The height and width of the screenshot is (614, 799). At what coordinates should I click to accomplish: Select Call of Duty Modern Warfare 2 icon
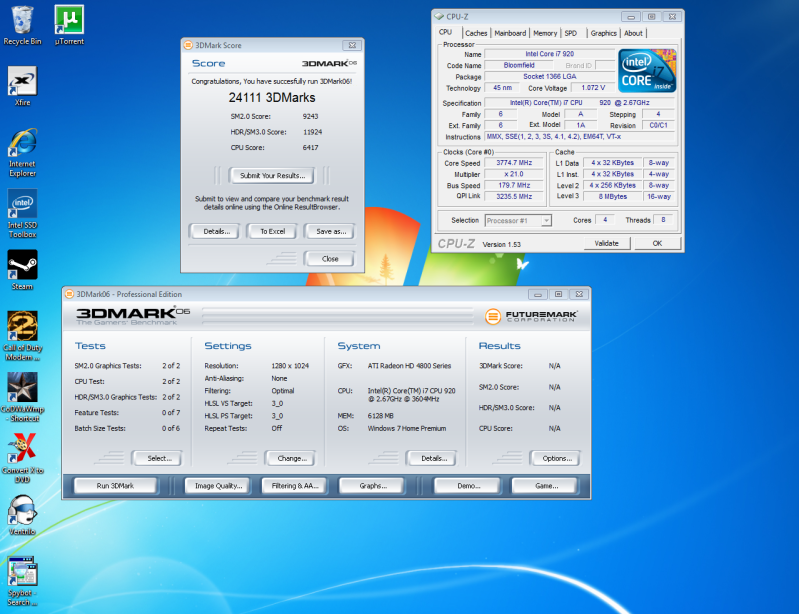pyautogui.click(x=22, y=336)
